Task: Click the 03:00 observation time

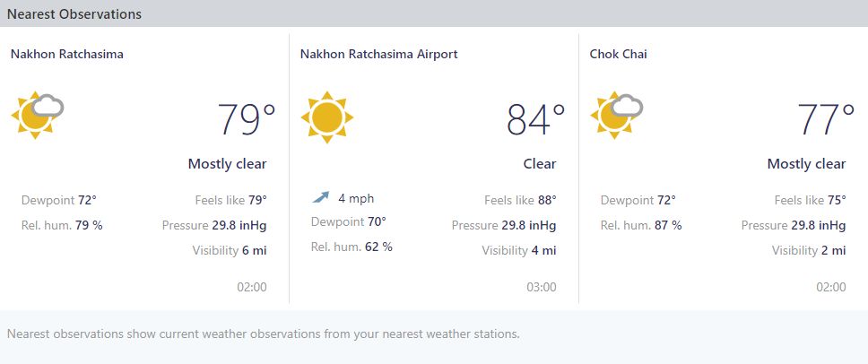Action: click(x=542, y=287)
